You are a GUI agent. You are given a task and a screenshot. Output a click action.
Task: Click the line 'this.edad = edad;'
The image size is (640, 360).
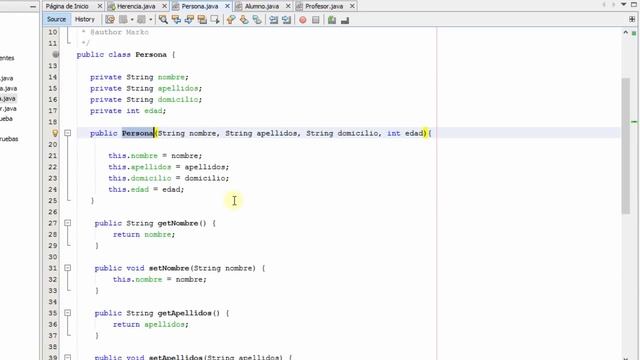pyautogui.click(x=146, y=189)
